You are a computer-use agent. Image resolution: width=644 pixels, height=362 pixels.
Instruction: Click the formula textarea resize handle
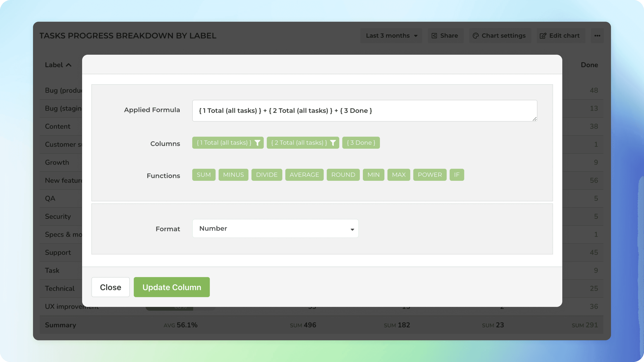pos(535,119)
